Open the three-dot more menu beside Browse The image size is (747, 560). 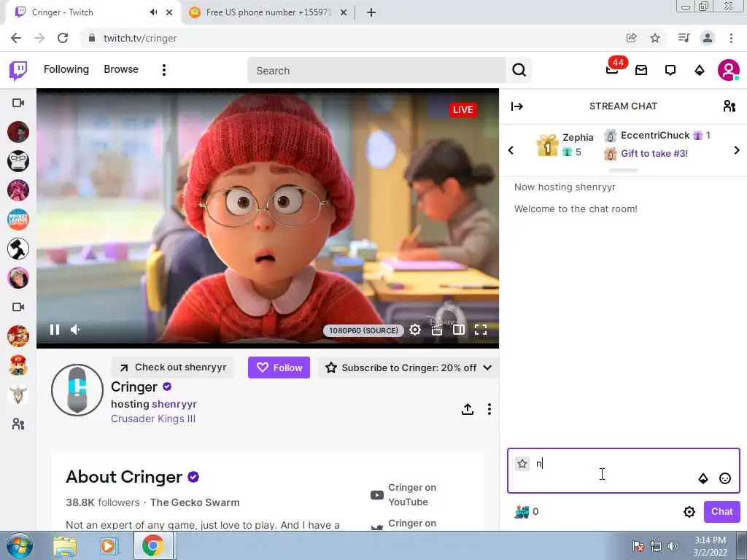pyautogui.click(x=164, y=70)
